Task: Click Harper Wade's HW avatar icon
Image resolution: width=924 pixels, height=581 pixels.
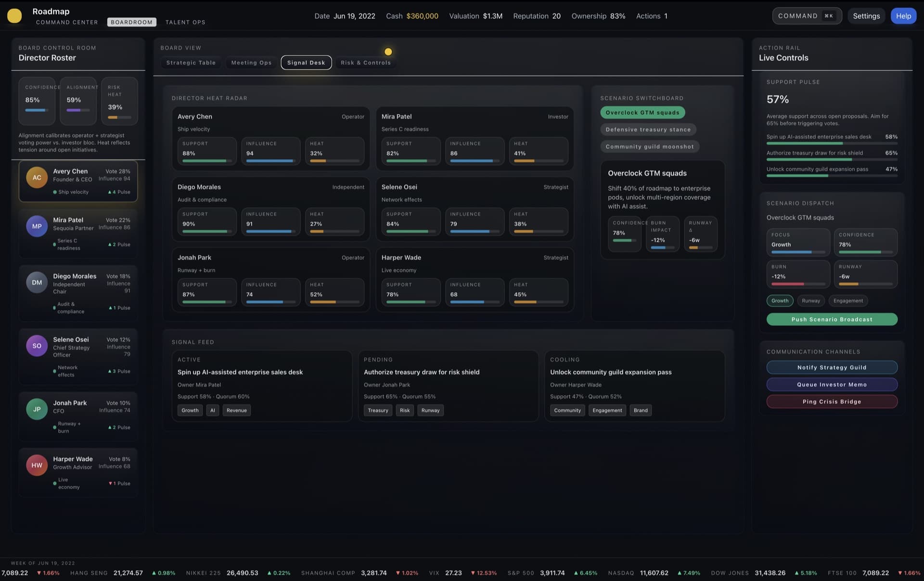Action: (37, 465)
